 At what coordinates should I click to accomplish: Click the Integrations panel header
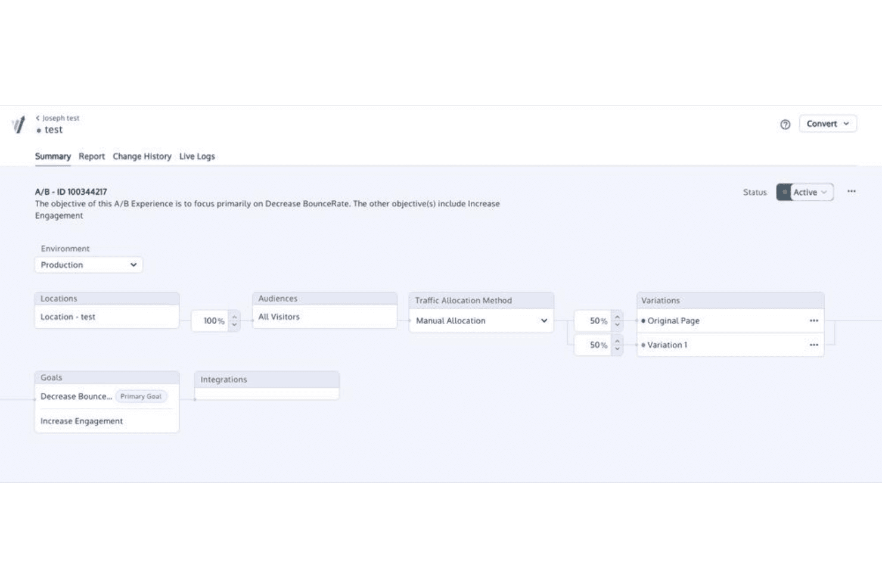(x=266, y=379)
